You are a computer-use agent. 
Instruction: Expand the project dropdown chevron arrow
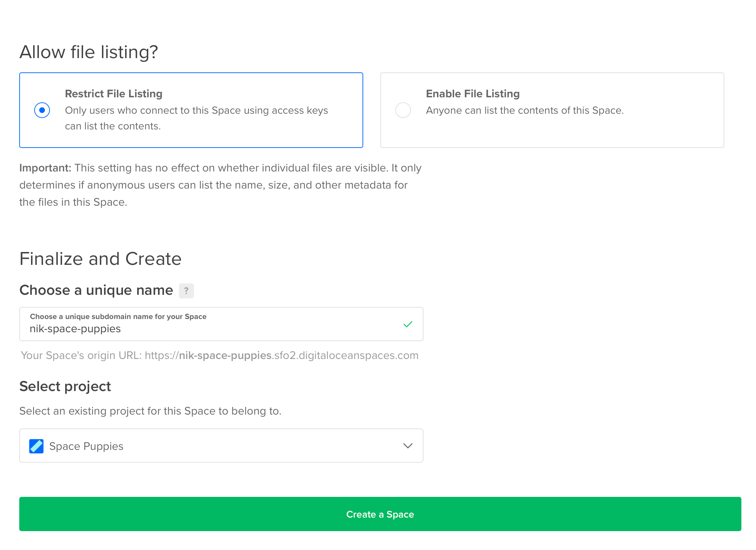[x=408, y=446]
